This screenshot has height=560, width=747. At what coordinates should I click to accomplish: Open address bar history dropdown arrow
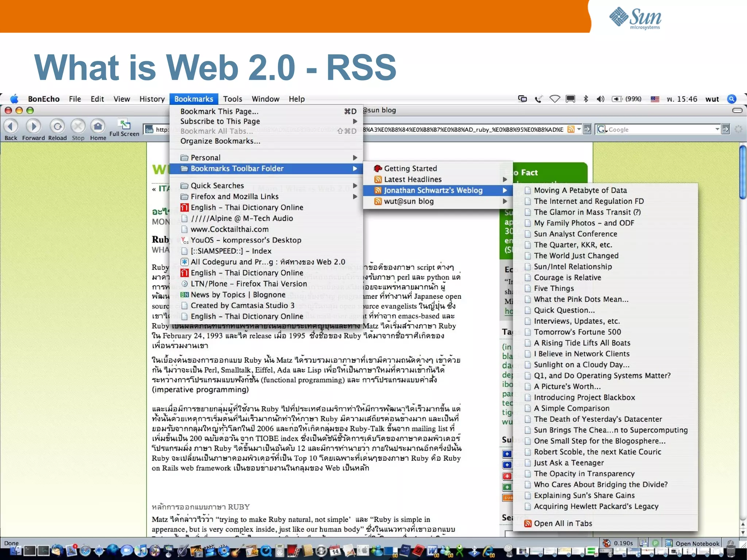coord(579,129)
